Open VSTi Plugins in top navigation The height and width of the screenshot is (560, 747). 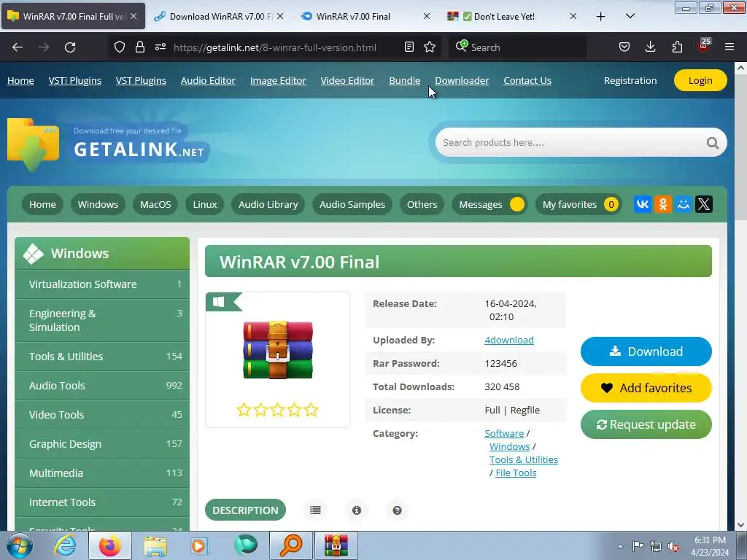[75, 80]
